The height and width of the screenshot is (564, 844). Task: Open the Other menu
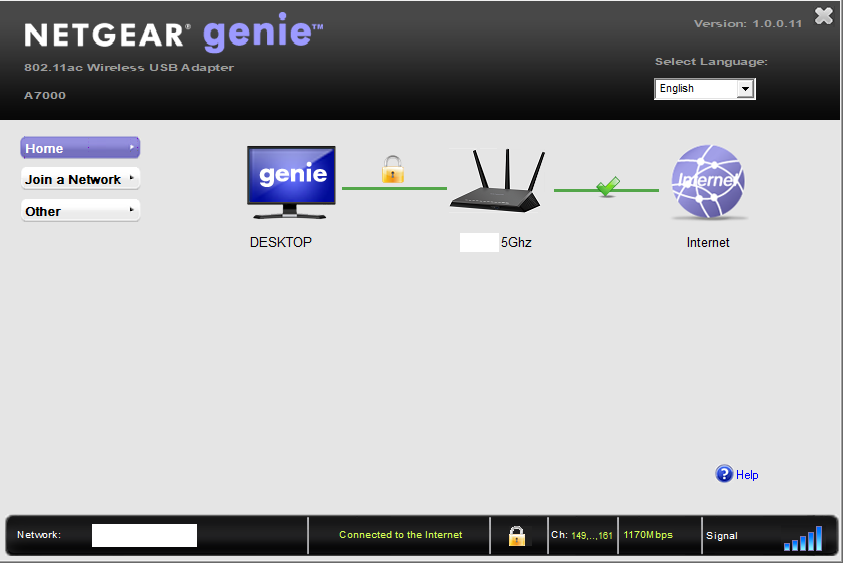point(80,211)
